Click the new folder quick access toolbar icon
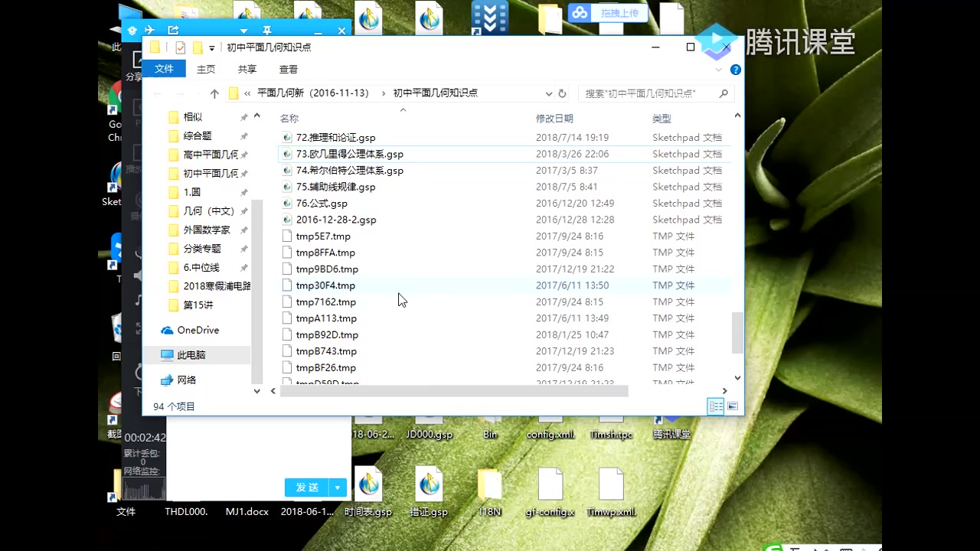This screenshot has width=980, height=551. [198, 47]
